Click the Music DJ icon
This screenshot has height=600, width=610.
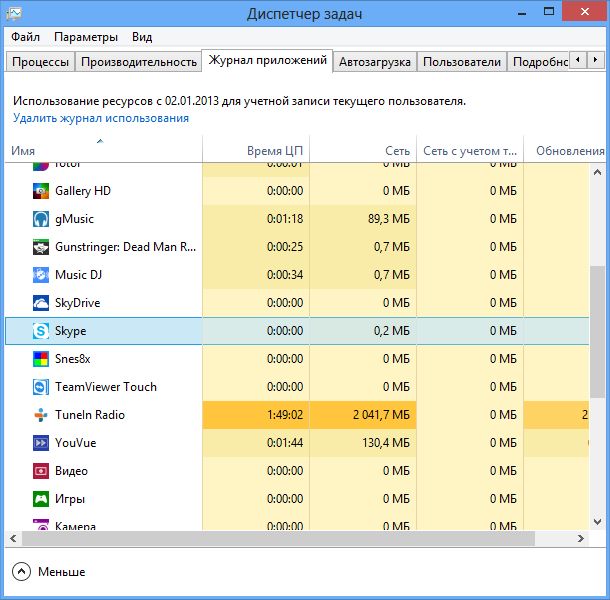coord(41,275)
